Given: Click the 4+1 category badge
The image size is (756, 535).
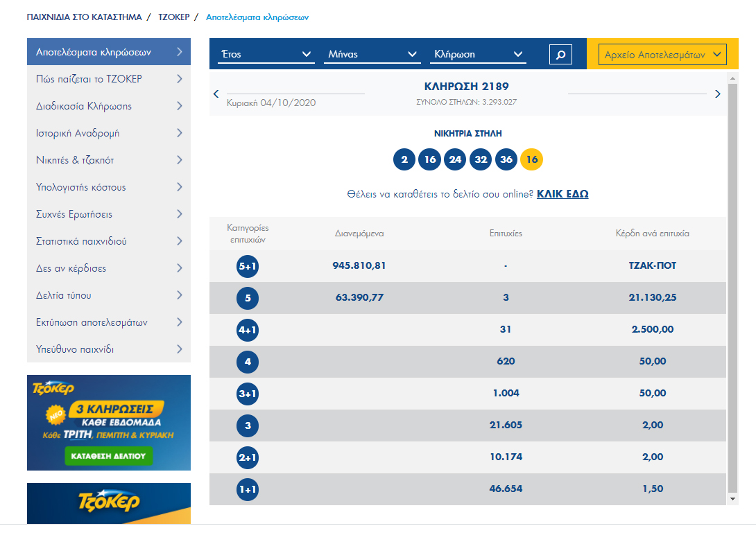Looking at the screenshot, I should click(248, 330).
